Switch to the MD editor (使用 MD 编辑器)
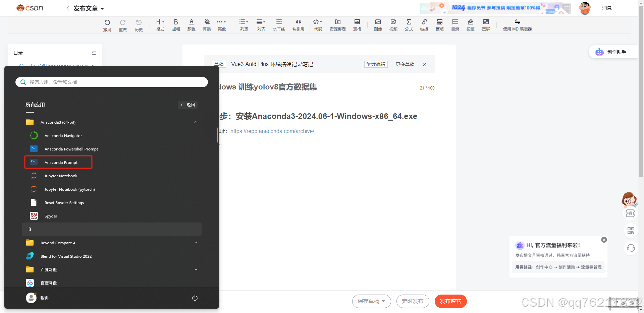This screenshot has height=313, width=644. coord(517,25)
